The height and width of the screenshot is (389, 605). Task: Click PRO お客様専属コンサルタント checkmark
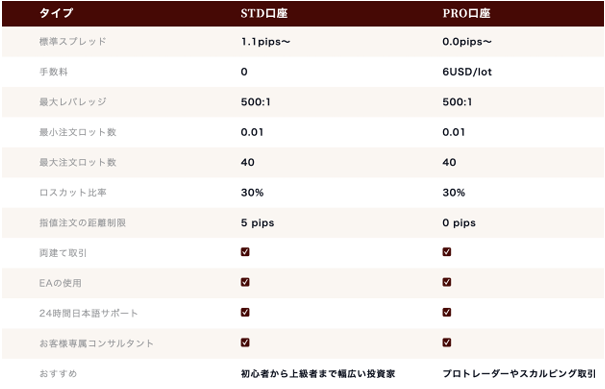pos(447,342)
